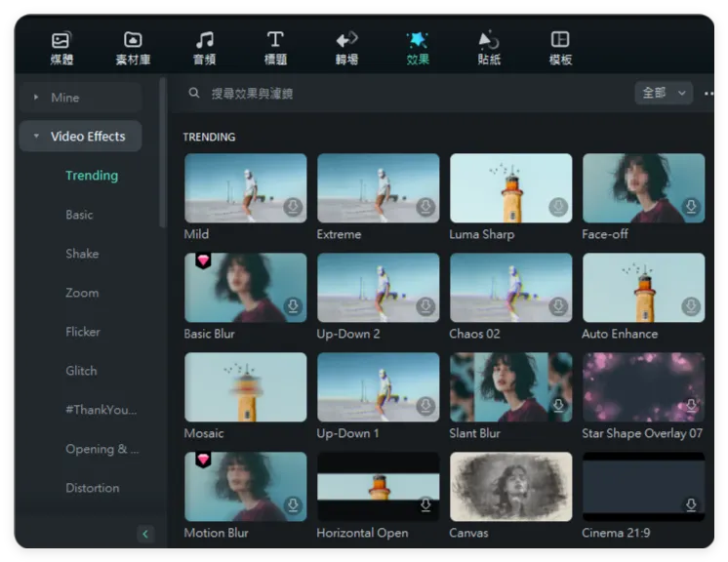
Task: Collapse the sidebar with the arrow button
Action: (x=145, y=534)
